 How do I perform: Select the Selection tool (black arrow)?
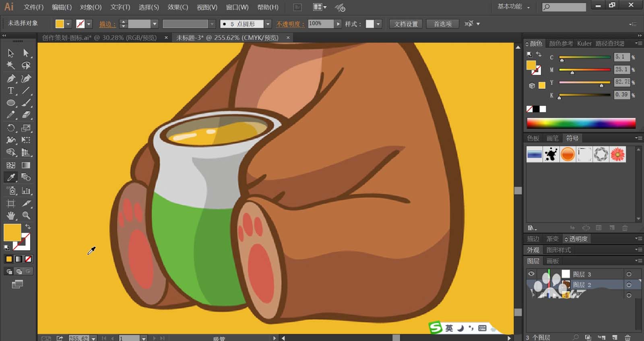pos(11,53)
